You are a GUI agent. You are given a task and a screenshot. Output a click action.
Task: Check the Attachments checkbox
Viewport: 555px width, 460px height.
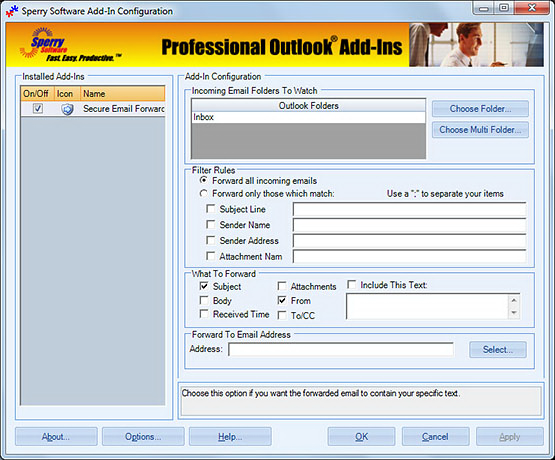pyautogui.click(x=282, y=286)
